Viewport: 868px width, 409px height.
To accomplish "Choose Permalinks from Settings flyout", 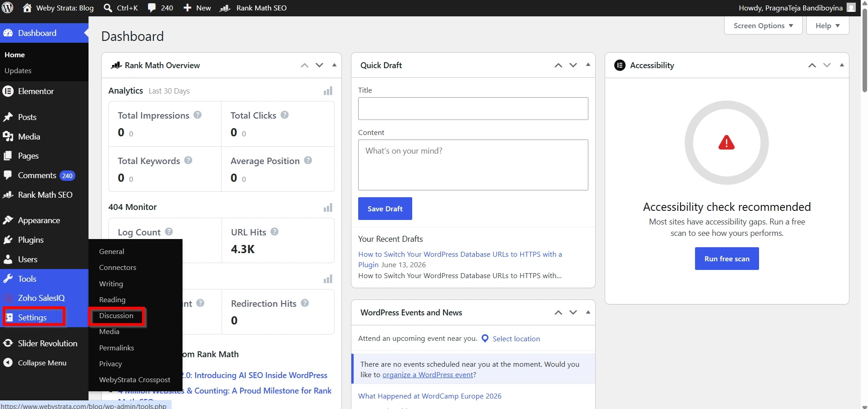I will point(117,348).
